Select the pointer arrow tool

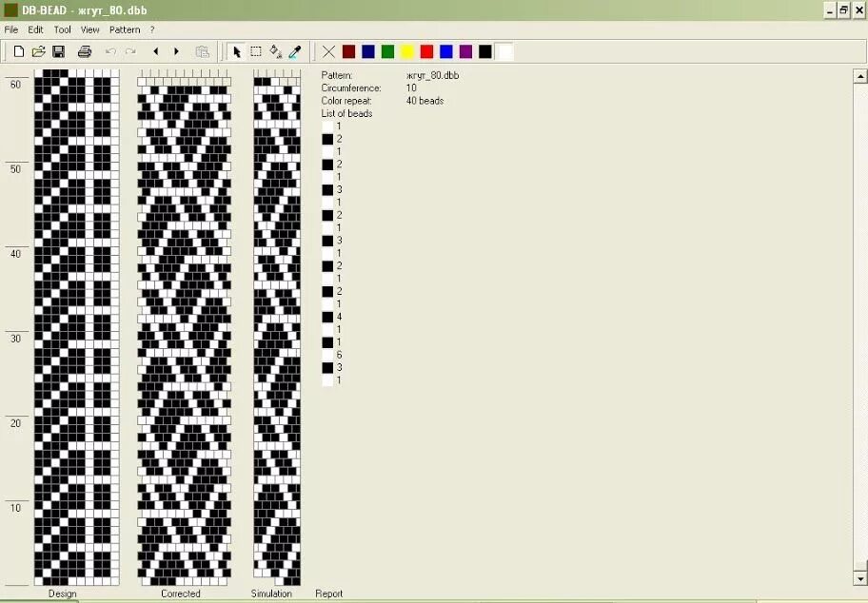coord(237,52)
